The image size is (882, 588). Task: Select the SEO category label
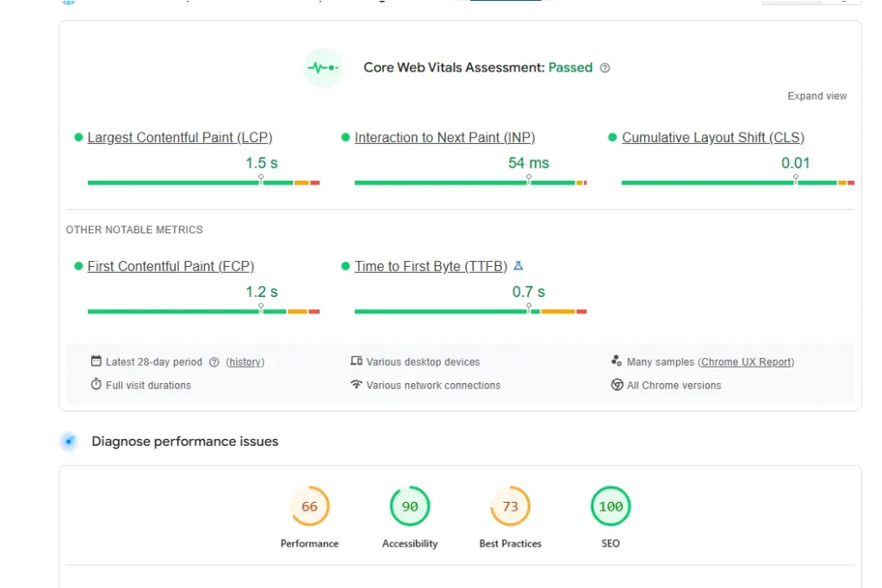(x=611, y=543)
